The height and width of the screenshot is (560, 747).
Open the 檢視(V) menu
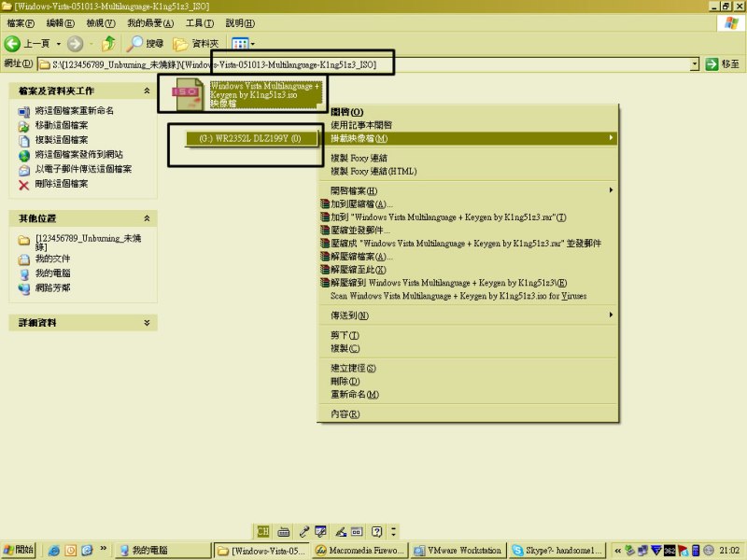click(x=101, y=22)
